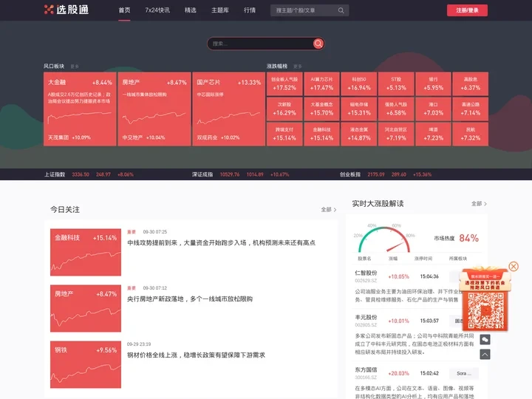Click the WeChat floating icon

click(485, 339)
